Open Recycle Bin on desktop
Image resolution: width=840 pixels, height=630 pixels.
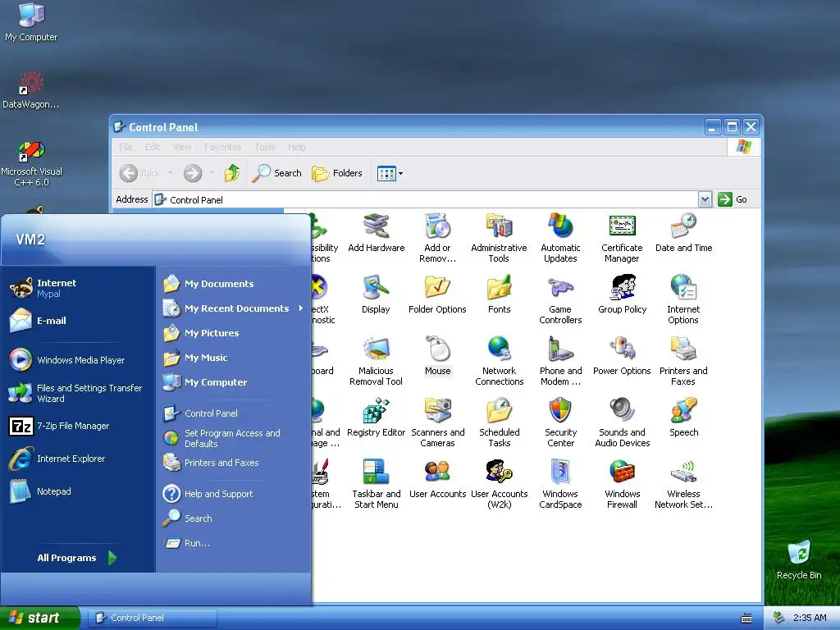799,559
